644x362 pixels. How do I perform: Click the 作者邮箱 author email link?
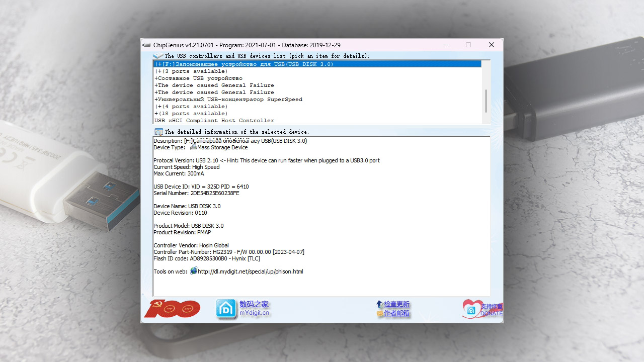[397, 313]
